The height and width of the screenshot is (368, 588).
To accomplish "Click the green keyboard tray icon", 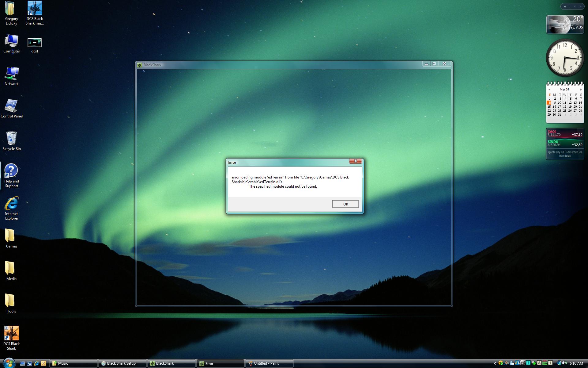I will 545,363.
